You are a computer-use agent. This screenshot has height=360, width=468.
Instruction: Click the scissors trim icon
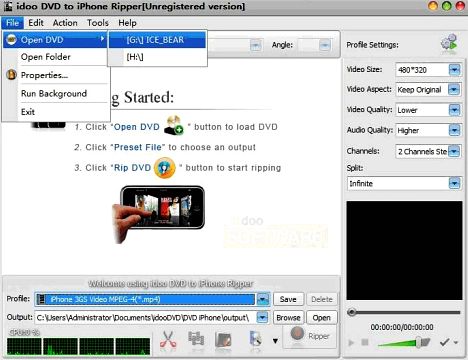tap(168, 341)
